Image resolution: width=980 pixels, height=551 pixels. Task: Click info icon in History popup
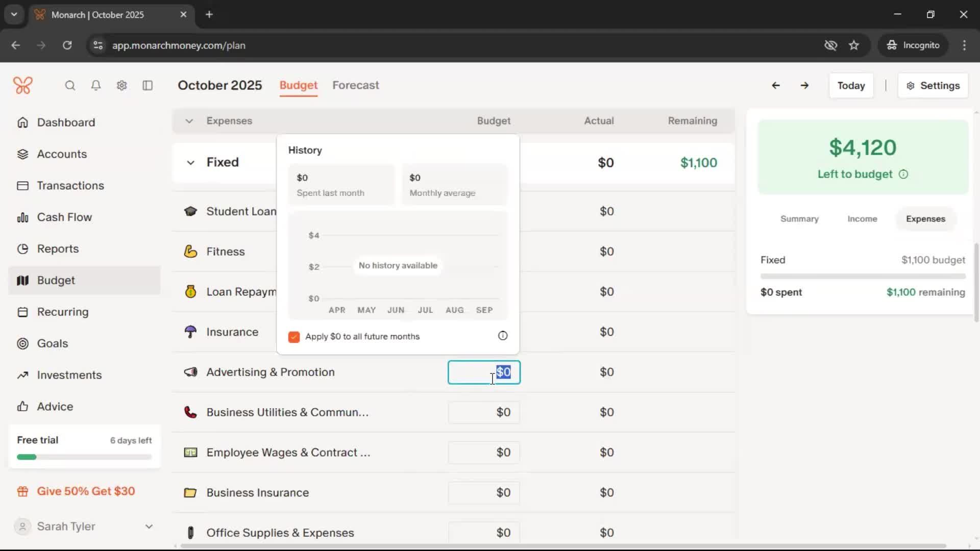click(x=503, y=336)
